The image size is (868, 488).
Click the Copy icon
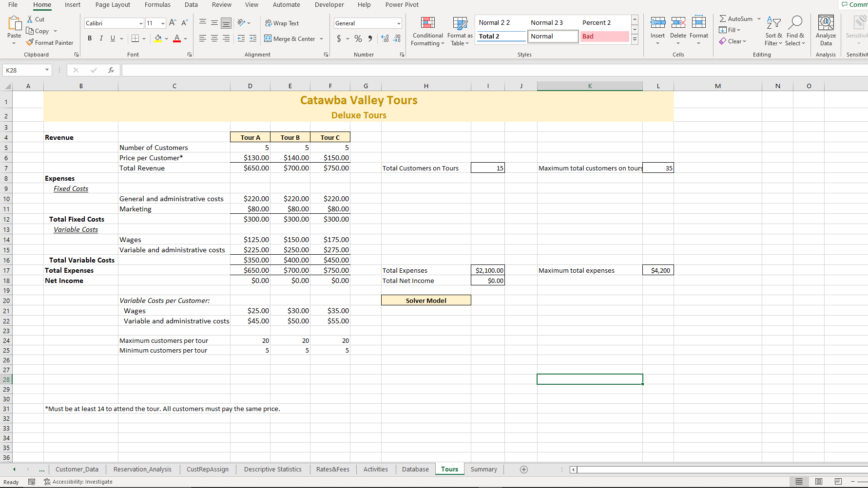(x=30, y=31)
